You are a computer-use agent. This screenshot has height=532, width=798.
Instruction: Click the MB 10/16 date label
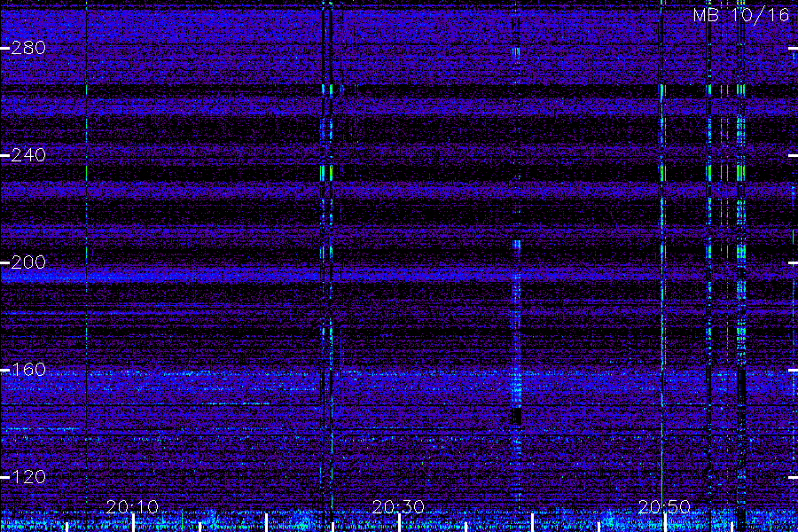[x=741, y=15]
